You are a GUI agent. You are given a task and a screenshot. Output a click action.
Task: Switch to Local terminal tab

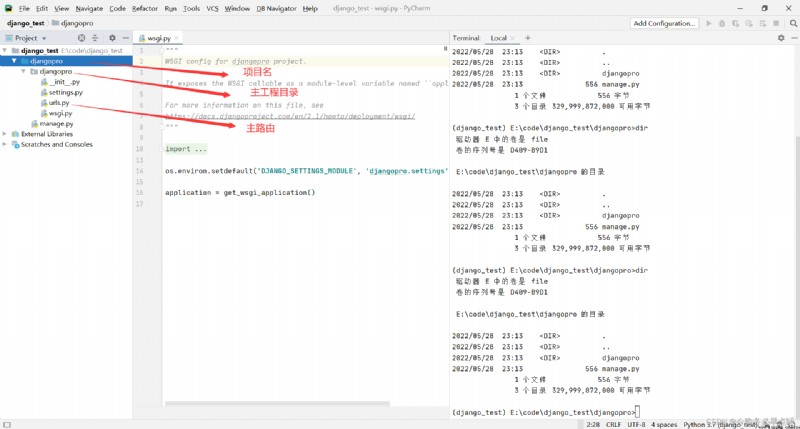point(498,38)
